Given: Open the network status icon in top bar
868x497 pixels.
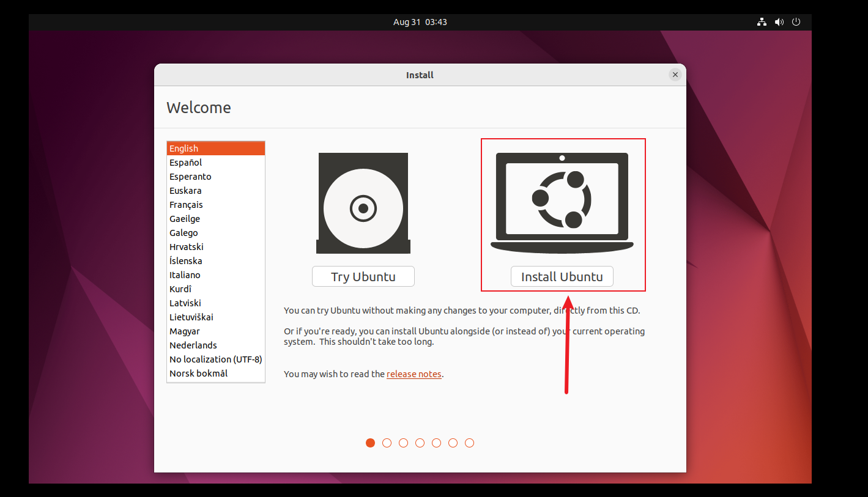Looking at the screenshot, I should pos(762,22).
